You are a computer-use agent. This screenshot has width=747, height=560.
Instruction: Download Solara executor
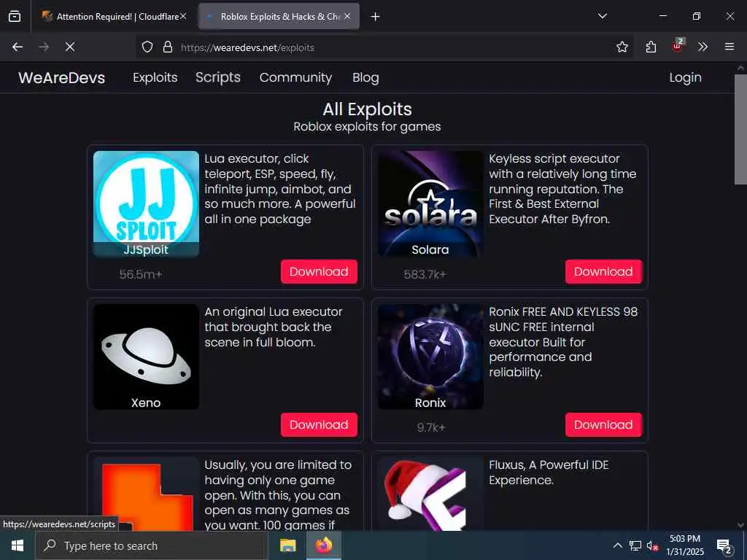coord(603,271)
